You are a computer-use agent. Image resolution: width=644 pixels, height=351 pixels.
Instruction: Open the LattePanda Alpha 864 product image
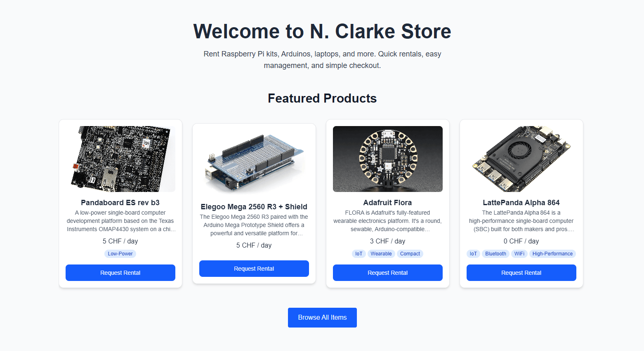(x=521, y=159)
